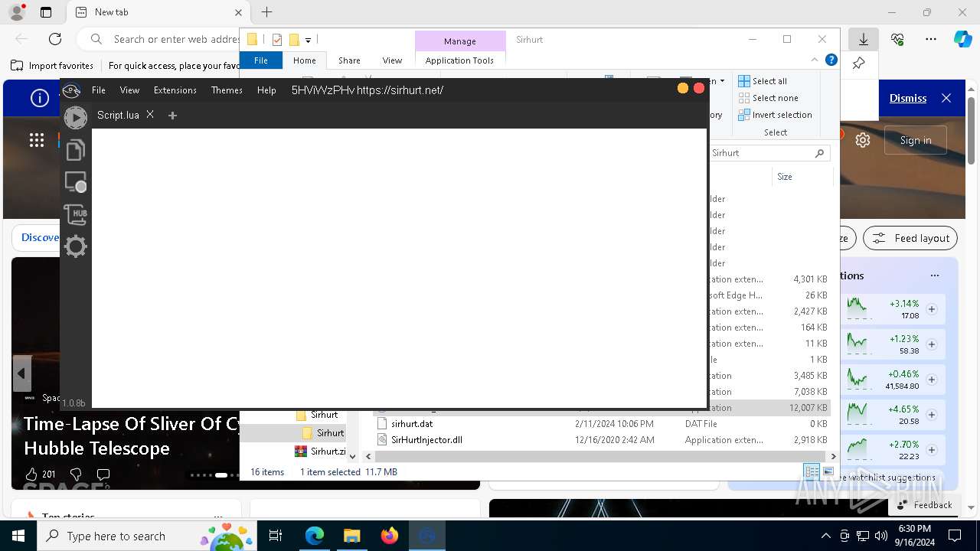The width and height of the screenshot is (980, 551).
Task: Like the Hubble Telescope story
Action: pos(32,474)
